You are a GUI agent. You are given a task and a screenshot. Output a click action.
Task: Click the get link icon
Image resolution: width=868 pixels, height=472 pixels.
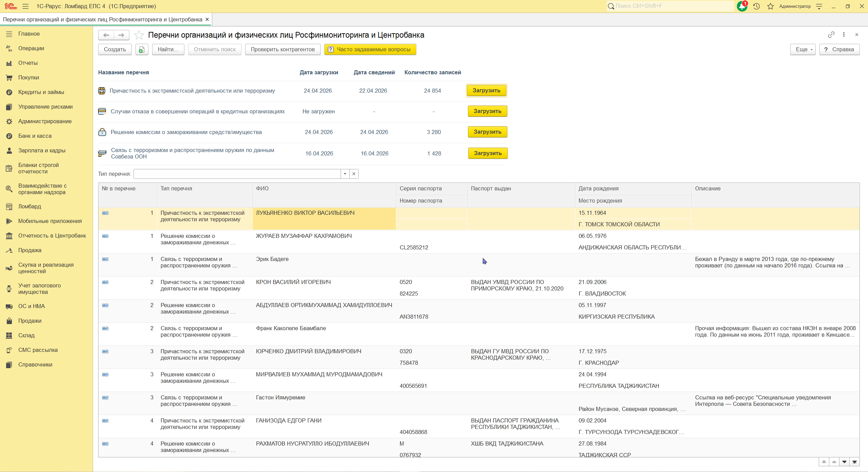pyautogui.click(x=831, y=35)
